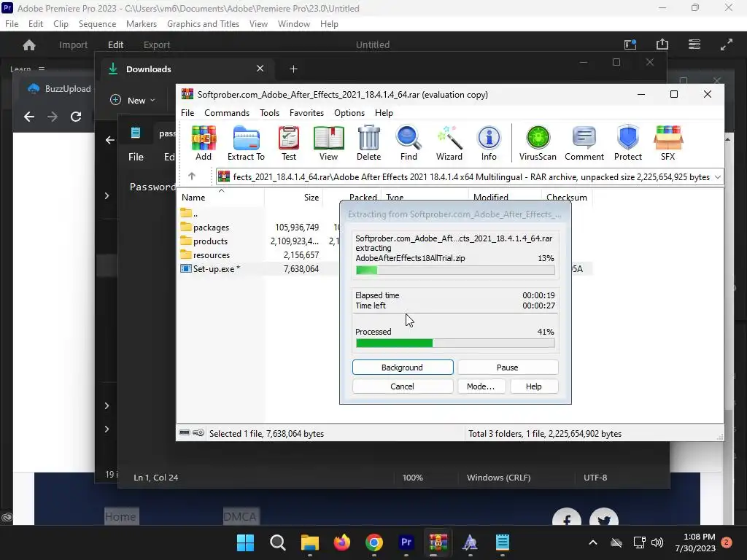Open the Find magnifier tool
Screen dimensions: 747x560
coord(409,143)
